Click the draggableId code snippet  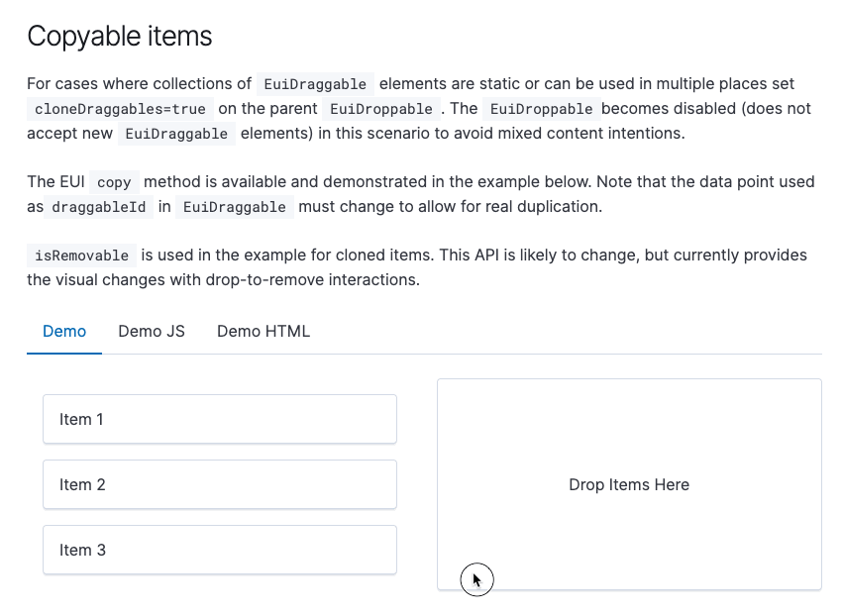point(99,208)
